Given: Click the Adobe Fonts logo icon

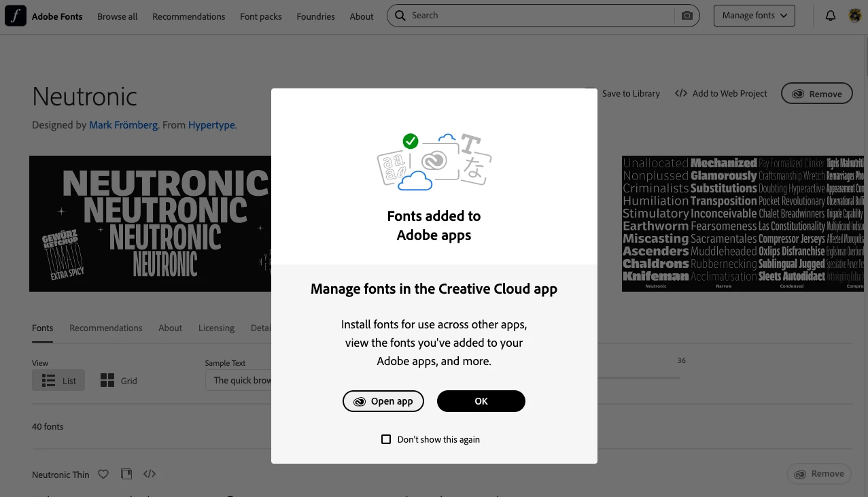Looking at the screenshot, I should pos(16,16).
